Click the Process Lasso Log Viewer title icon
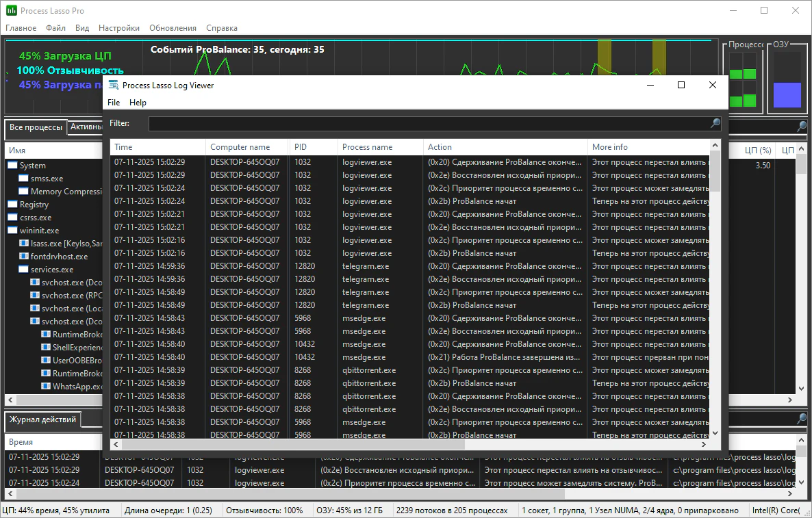The image size is (812, 518). [114, 86]
